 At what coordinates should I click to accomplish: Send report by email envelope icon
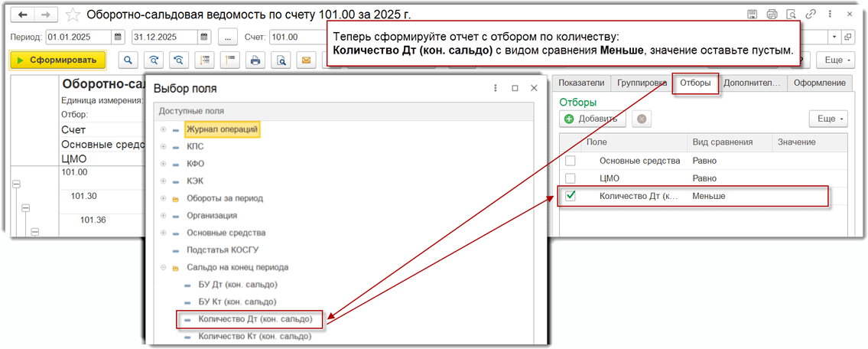pyautogui.click(x=306, y=60)
